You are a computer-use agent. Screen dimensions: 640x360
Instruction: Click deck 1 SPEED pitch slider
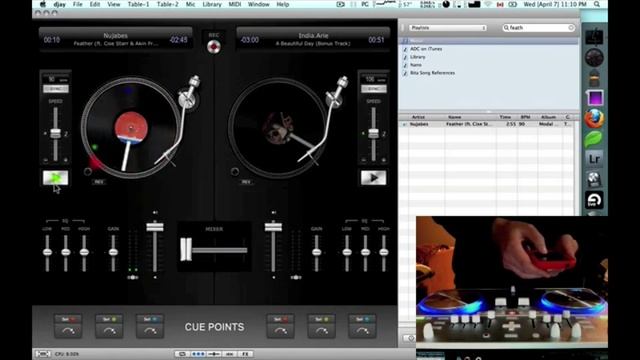coord(56,133)
